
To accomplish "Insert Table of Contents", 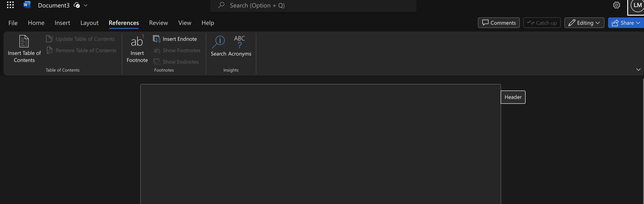I will point(24,49).
